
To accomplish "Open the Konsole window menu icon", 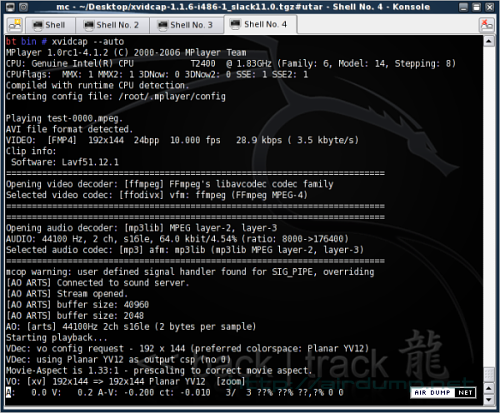I will pyautogui.click(x=10, y=7).
